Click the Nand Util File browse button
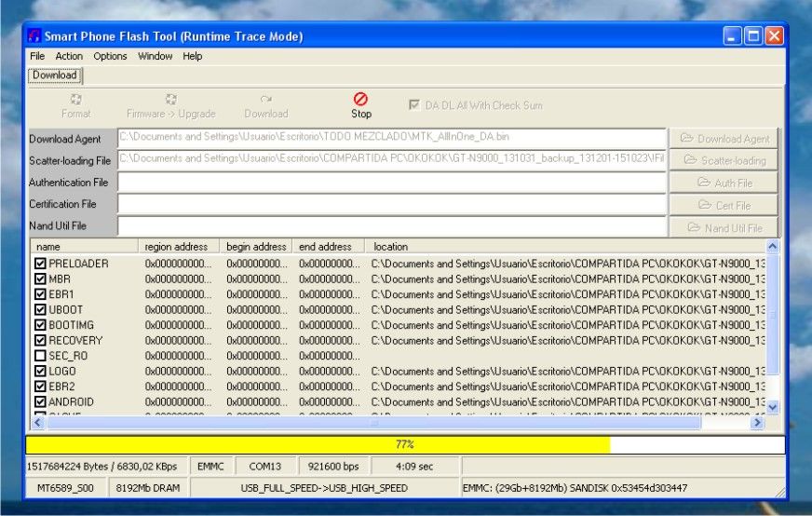812x516 pixels. pos(724,227)
